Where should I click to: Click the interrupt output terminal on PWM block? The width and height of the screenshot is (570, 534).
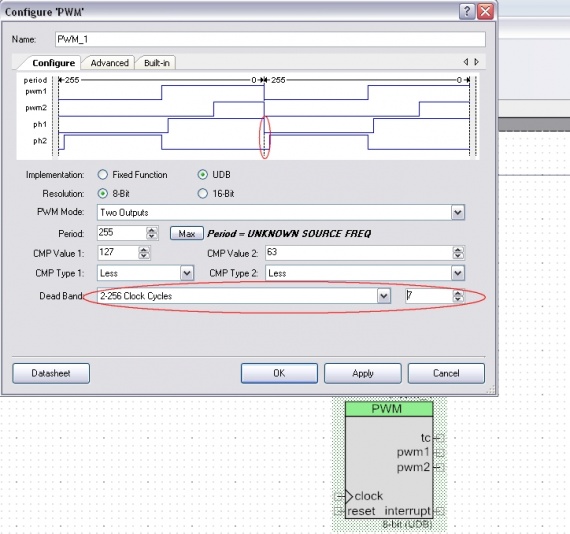[x=439, y=511]
